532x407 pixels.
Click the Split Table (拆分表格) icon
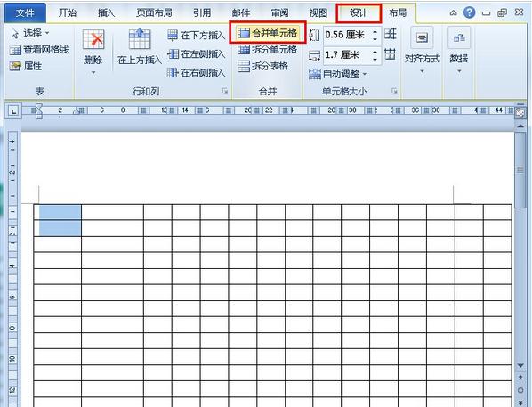(244, 66)
